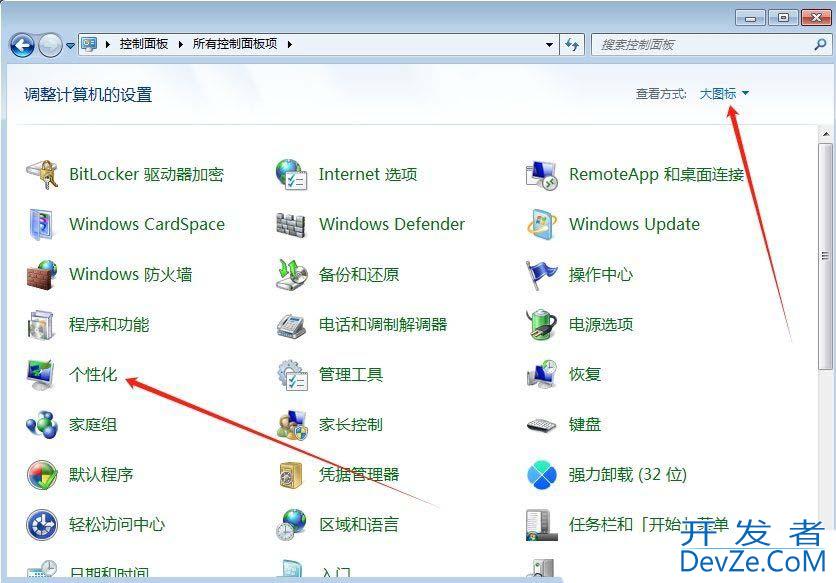Open the 家长控制 icon
Viewport: 836px width, 583px height.
tap(291, 425)
